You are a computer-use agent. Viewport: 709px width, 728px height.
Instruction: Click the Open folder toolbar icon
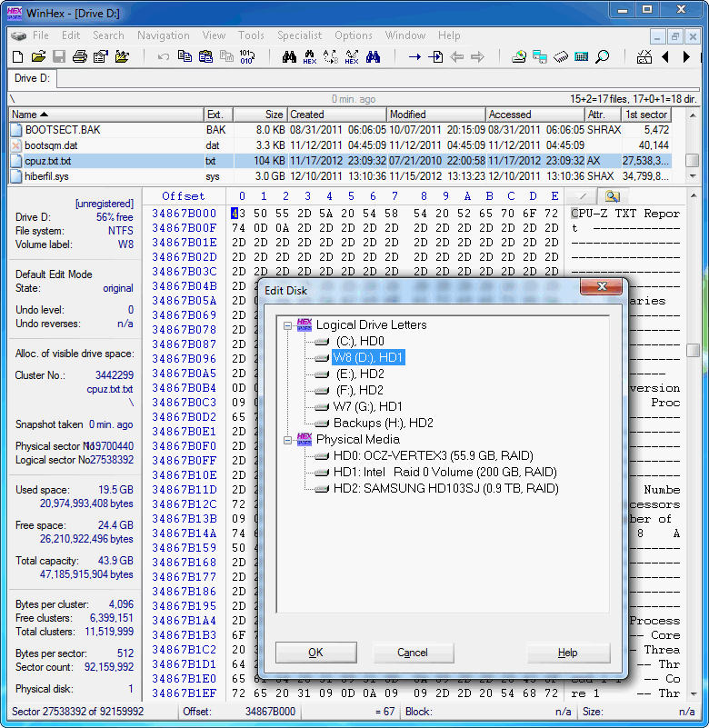pyautogui.click(x=38, y=56)
